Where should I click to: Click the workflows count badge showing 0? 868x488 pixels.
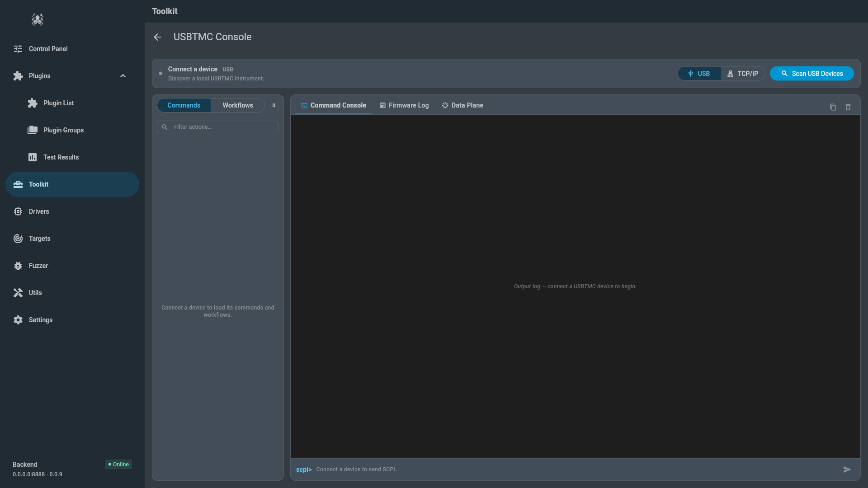point(274,105)
